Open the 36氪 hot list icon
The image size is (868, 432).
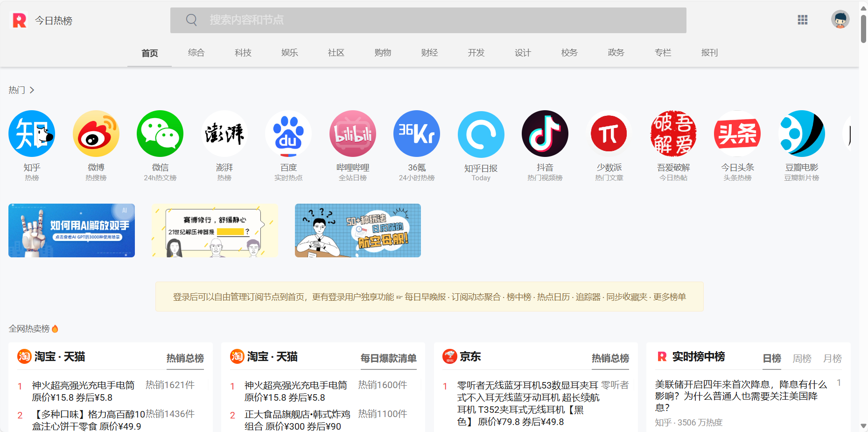pos(417,134)
